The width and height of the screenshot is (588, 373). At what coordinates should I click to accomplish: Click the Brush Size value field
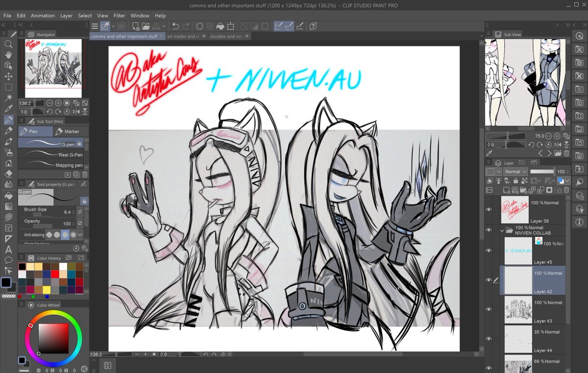[x=67, y=212]
